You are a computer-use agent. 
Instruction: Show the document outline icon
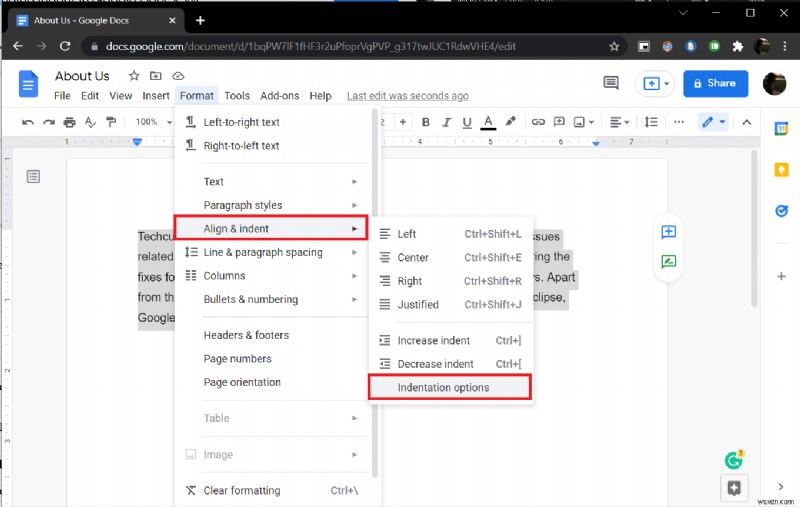(x=33, y=176)
